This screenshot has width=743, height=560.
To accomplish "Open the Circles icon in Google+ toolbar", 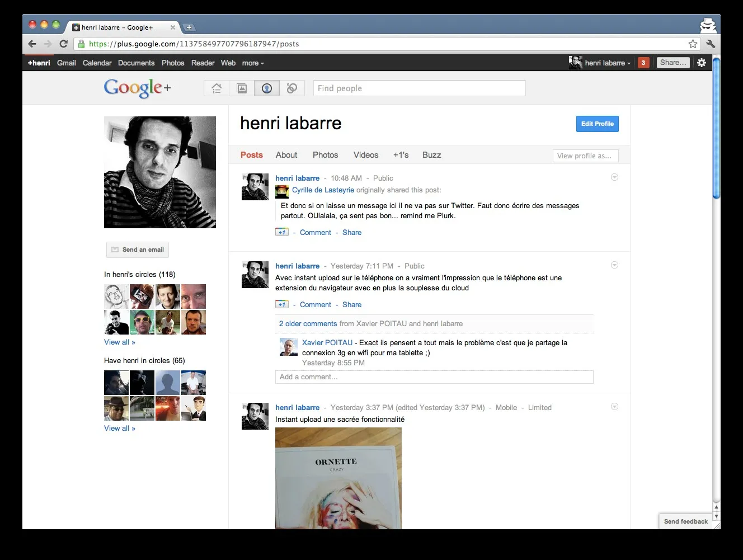I will tap(292, 88).
